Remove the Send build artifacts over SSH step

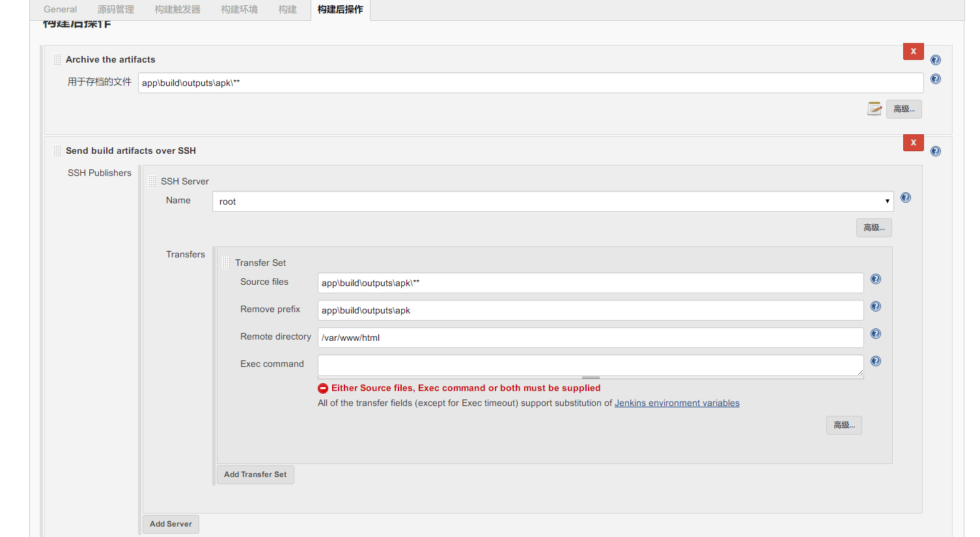click(913, 143)
